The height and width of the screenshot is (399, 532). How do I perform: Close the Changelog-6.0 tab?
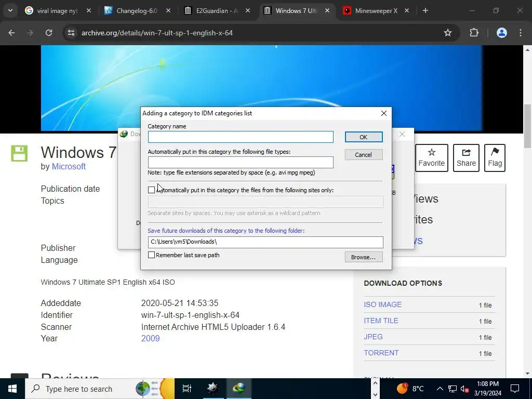click(x=168, y=10)
